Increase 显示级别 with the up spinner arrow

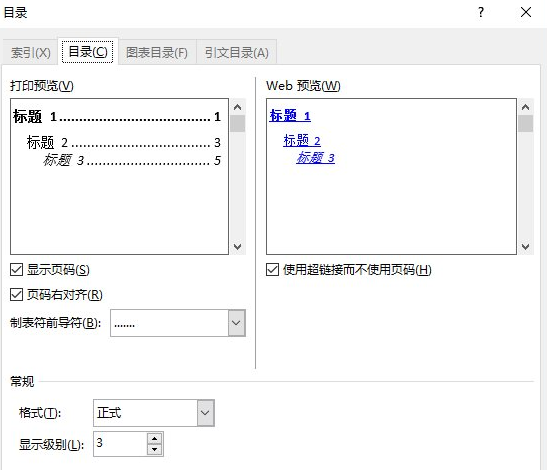point(154,438)
